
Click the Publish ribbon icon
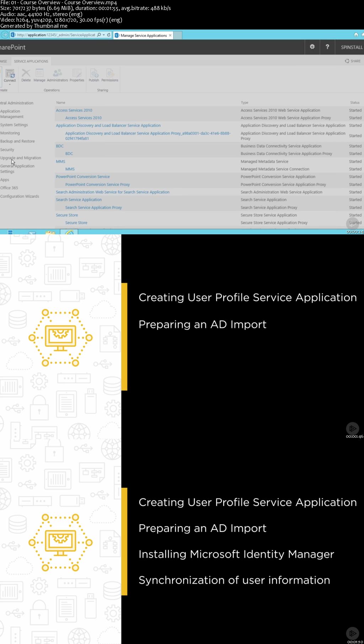pos(94,73)
